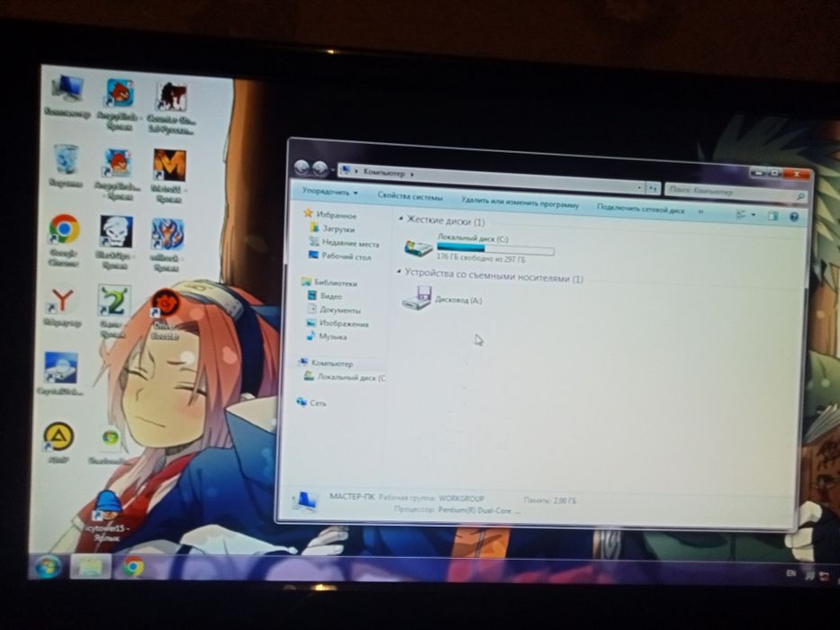The width and height of the screenshot is (840, 630).
Task: Go forward with Explorer Forward arrow
Action: tap(320, 168)
